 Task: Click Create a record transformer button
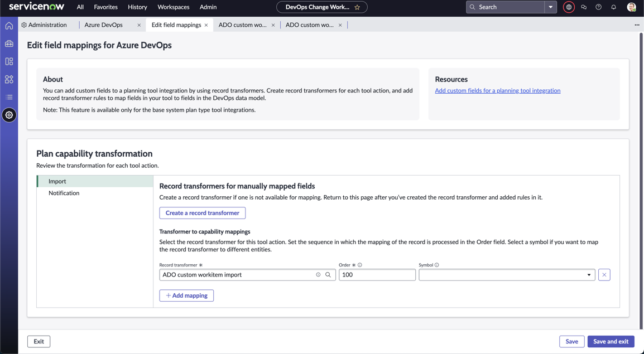203,213
